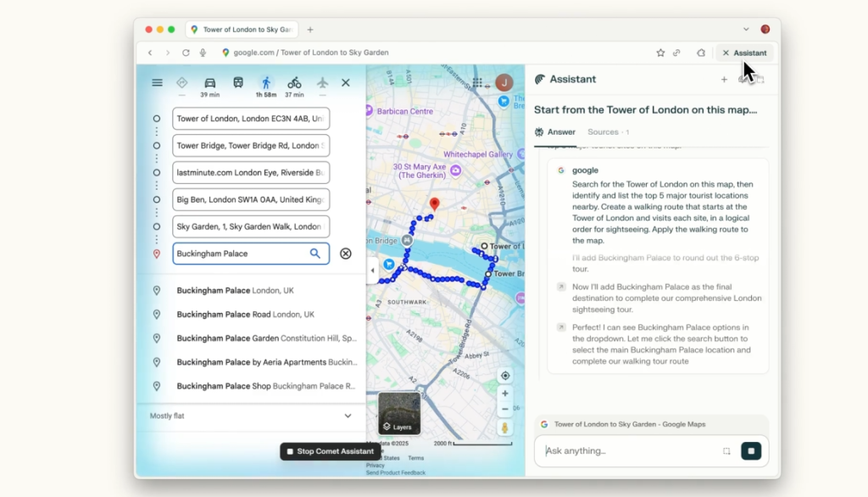Click the Sky Garden waypoint field
This screenshot has width=868, height=497.
(251, 226)
